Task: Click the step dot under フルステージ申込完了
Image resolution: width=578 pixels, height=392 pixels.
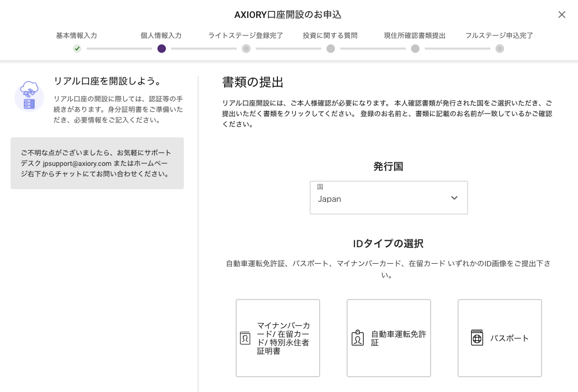Action: [499, 49]
